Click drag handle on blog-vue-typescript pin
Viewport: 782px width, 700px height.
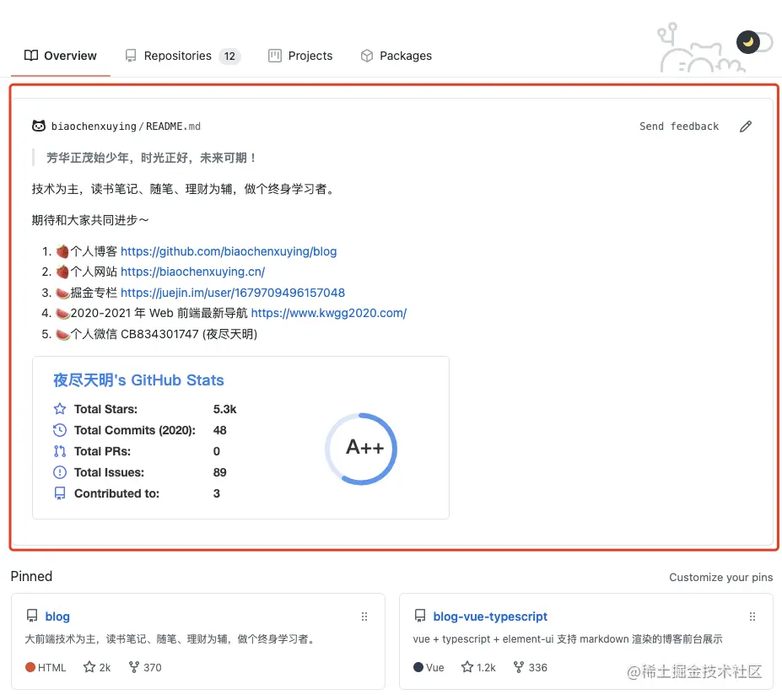click(752, 617)
